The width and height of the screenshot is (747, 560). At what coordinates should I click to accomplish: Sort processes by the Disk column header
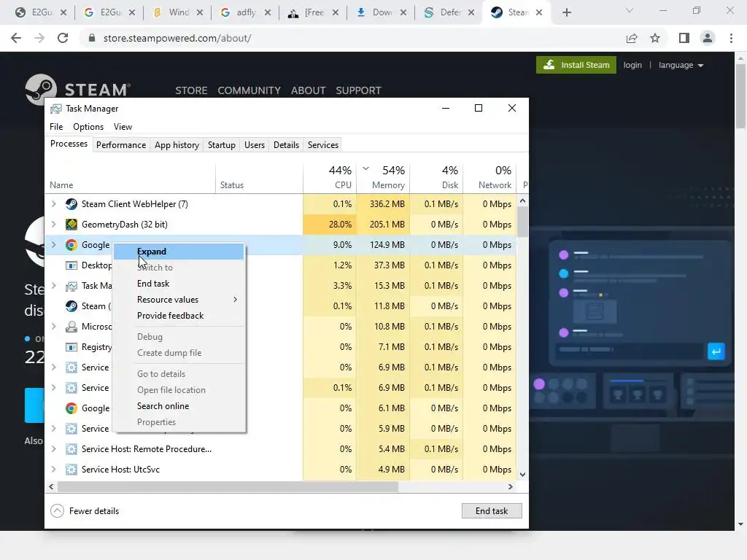[436, 177]
